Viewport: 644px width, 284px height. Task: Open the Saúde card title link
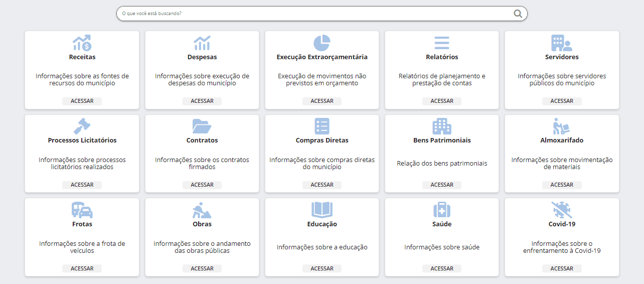[441, 224]
